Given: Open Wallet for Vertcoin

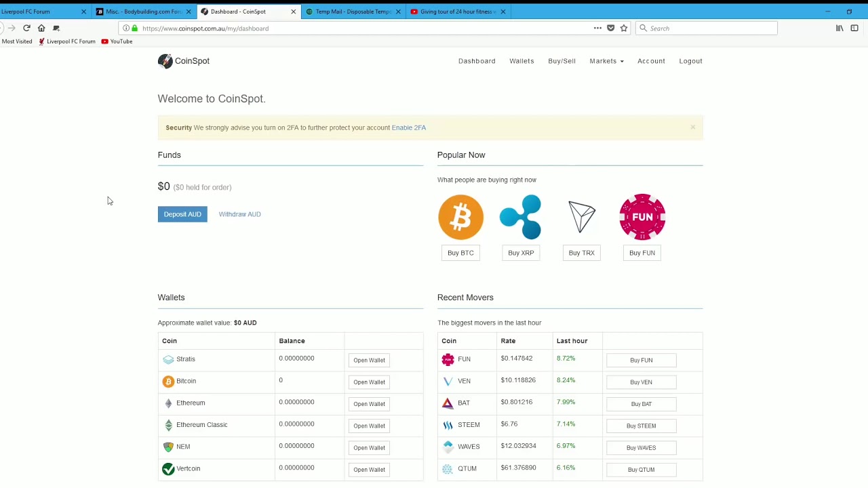Looking at the screenshot, I should tap(369, 469).
